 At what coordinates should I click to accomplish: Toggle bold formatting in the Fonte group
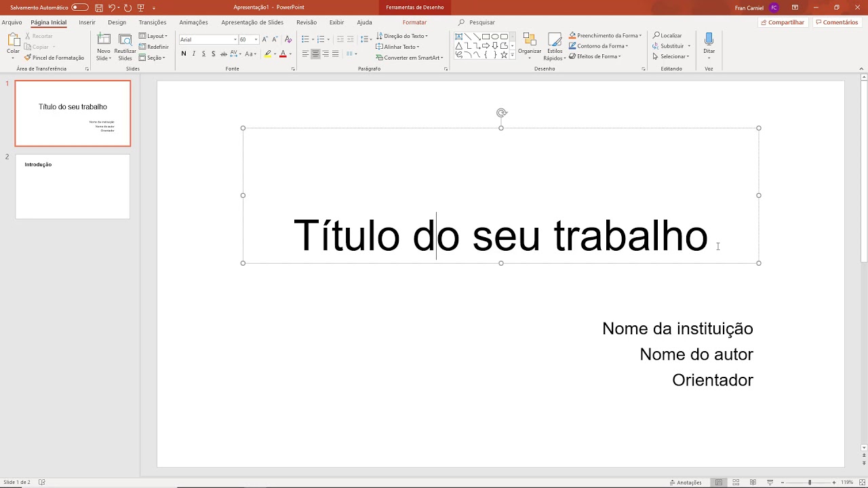tap(183, 54)
